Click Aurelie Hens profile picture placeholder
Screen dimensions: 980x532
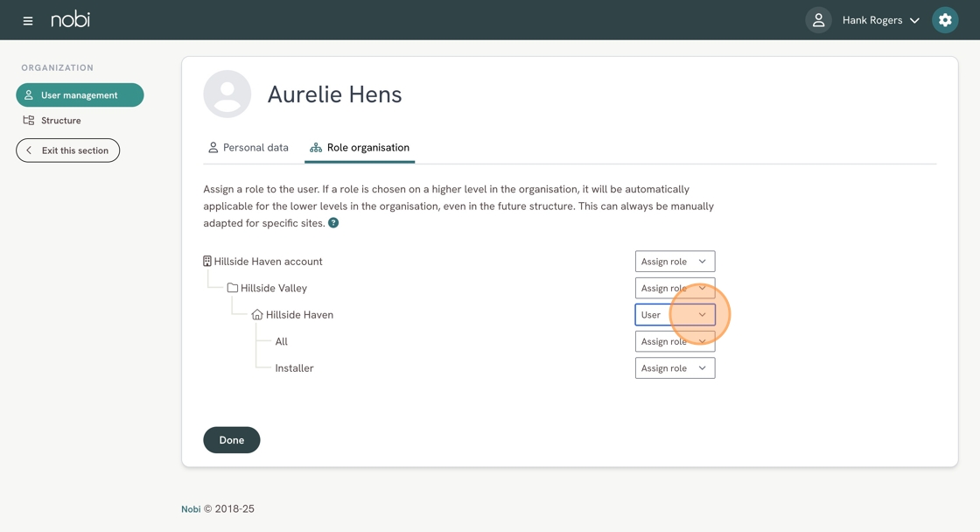coord(227,94)
